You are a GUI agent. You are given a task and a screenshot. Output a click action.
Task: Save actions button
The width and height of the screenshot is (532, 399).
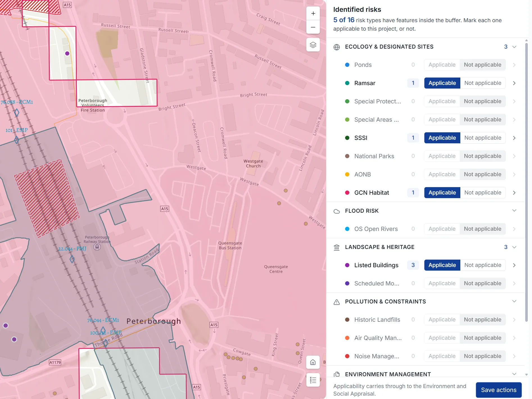[499, 390]
